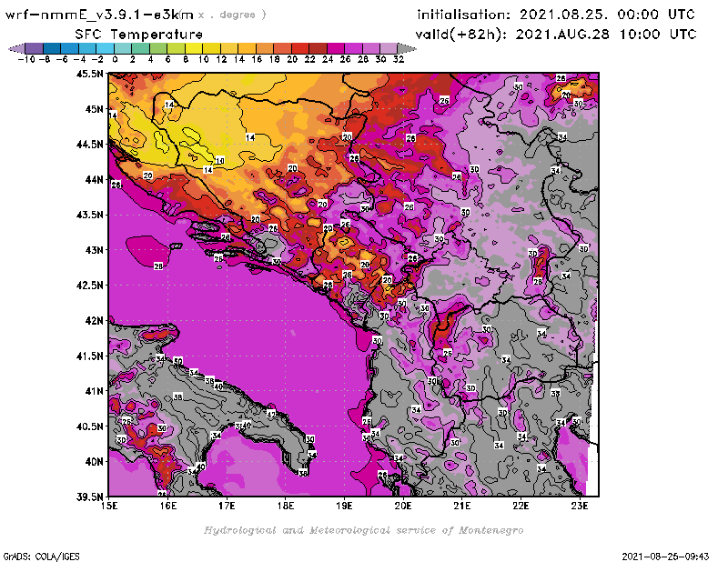728x562 pixels.
Task: Select the purple legend swatch between -10 and -8
Action: [x=35, y=48]
